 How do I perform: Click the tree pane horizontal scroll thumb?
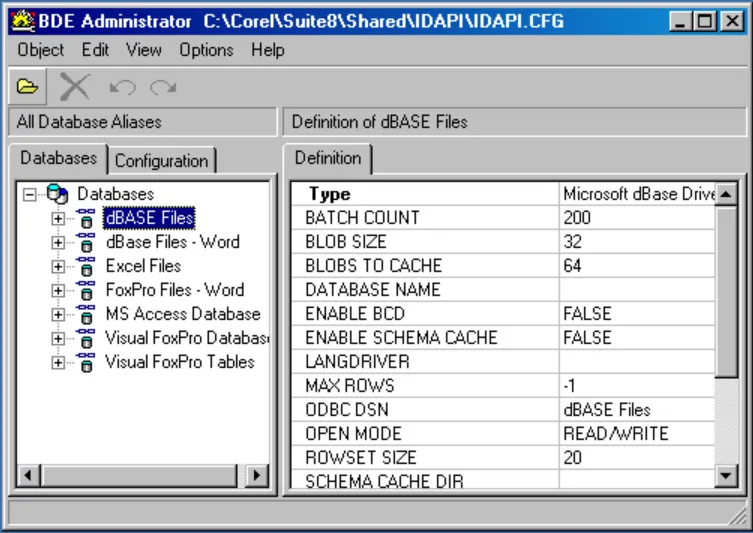click(139, 475)
